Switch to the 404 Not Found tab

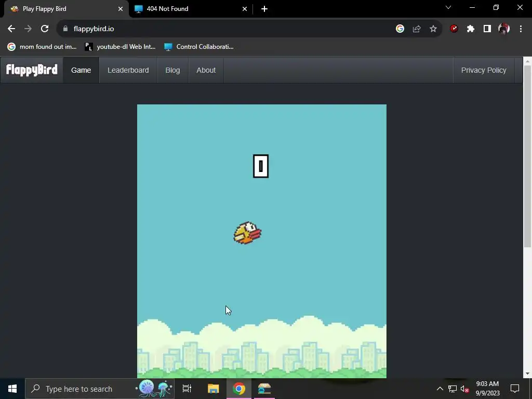(191, 9)
